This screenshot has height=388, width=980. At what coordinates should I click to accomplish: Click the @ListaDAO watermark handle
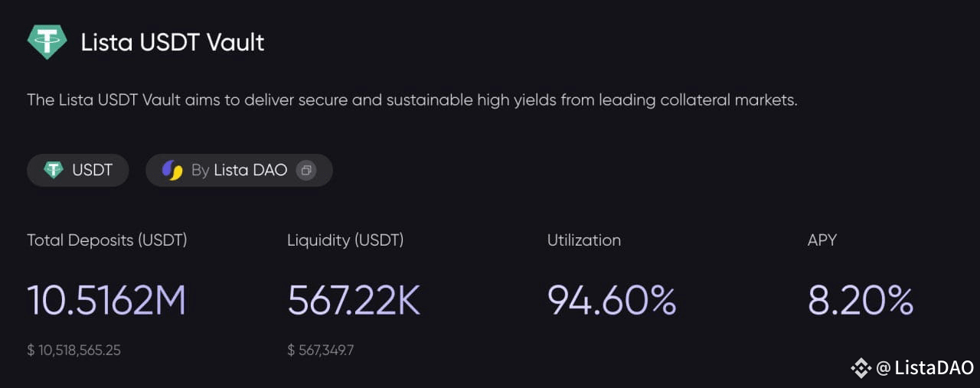[x=924, y=368]
